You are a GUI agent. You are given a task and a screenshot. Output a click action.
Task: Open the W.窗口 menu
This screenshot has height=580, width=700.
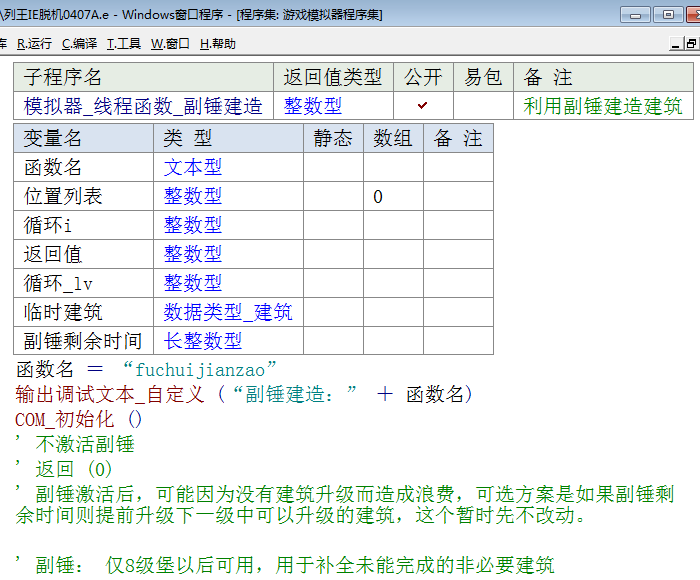[170, 44]
